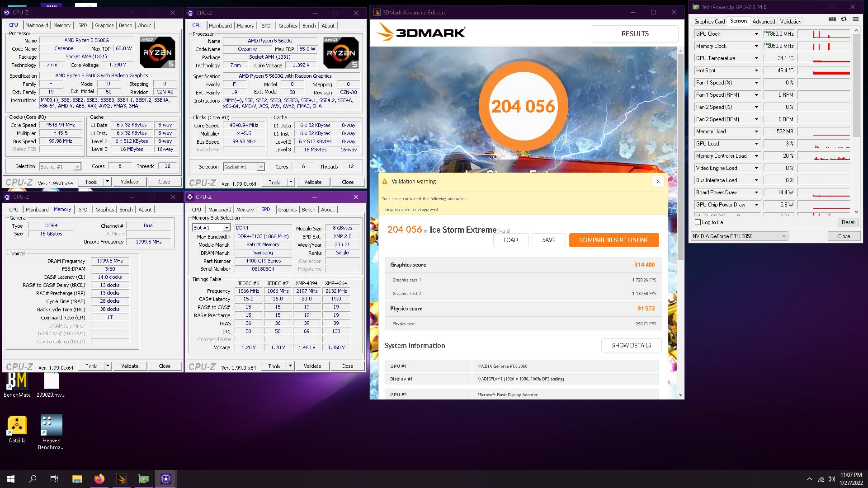Expand the GPU Temperature sensor dropdown
The width and height of the screenshot is (868, 488).
point(756,58)
